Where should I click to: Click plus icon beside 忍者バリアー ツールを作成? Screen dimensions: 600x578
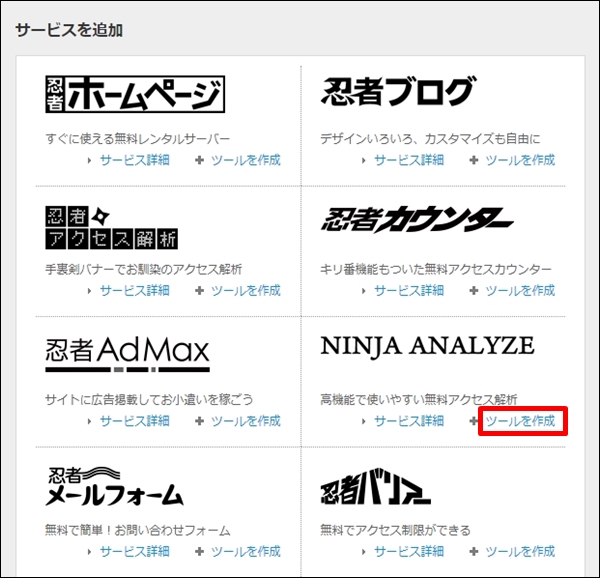[x=474, y=552]
